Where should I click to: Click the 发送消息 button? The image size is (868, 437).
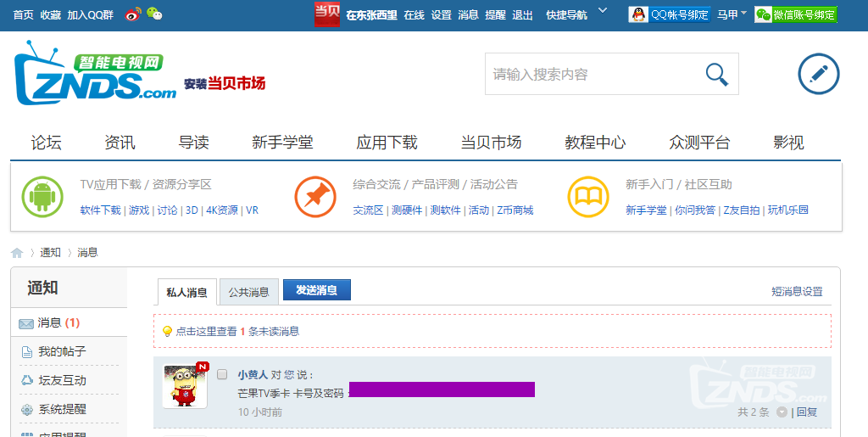(x=317, y=289)
